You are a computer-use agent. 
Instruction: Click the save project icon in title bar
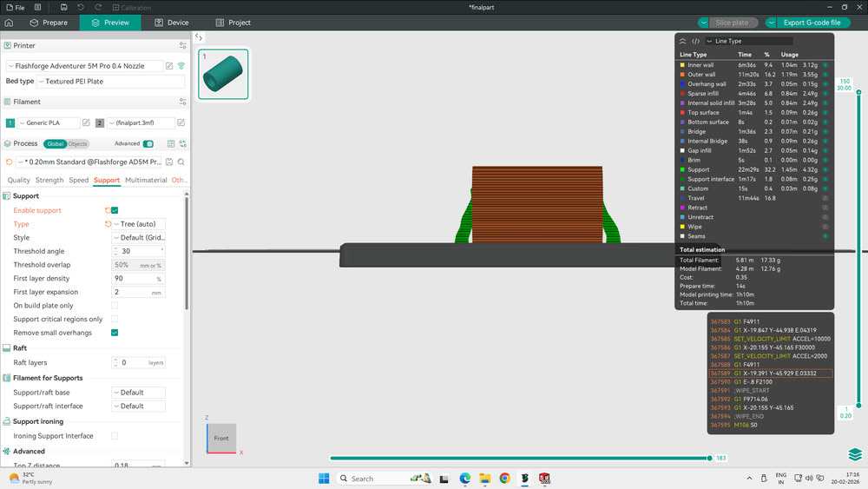click(63, 7)
